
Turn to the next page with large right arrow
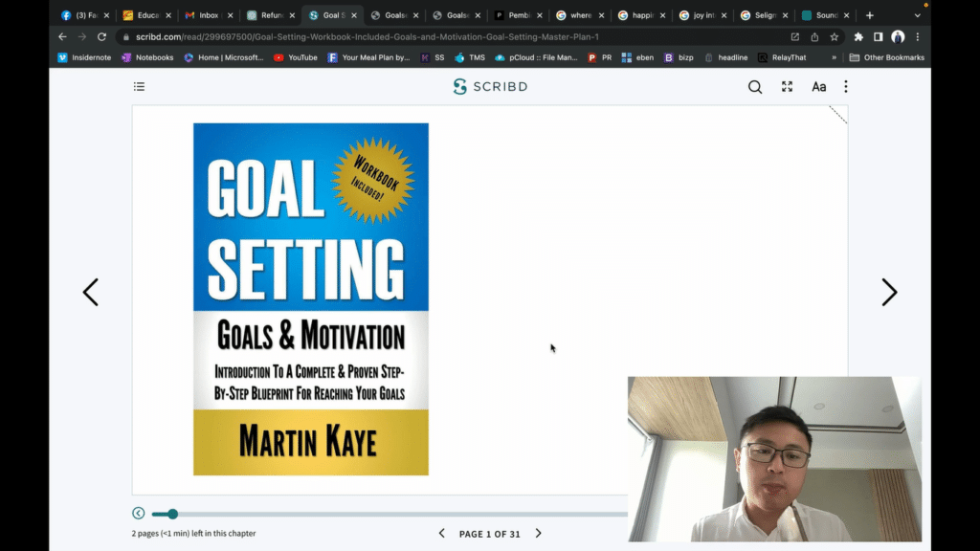(889, 292)
